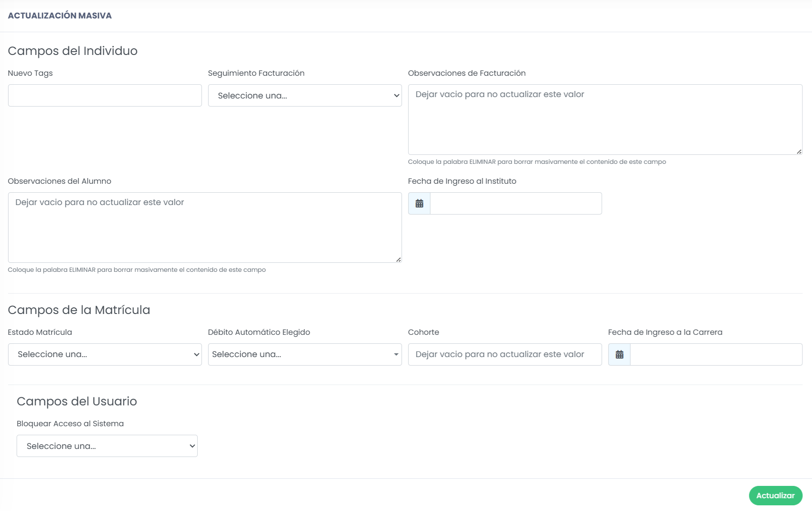Focus the Nuevo Tags input field
The width and height of the screenshot is (812, 511).
[105, 96]
